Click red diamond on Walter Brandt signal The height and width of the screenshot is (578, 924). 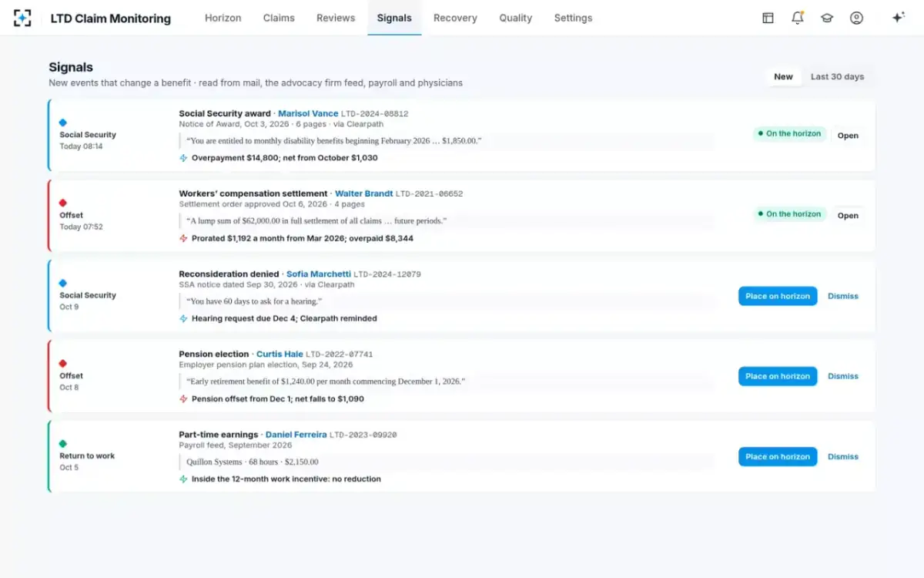tap(63, 203)
